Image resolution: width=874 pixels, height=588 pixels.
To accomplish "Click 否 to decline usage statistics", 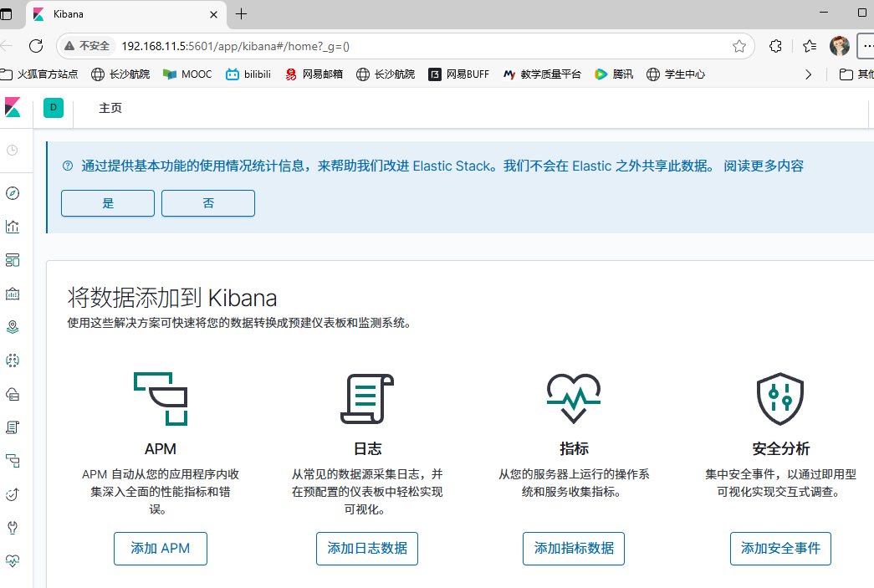I will point(208,203).
